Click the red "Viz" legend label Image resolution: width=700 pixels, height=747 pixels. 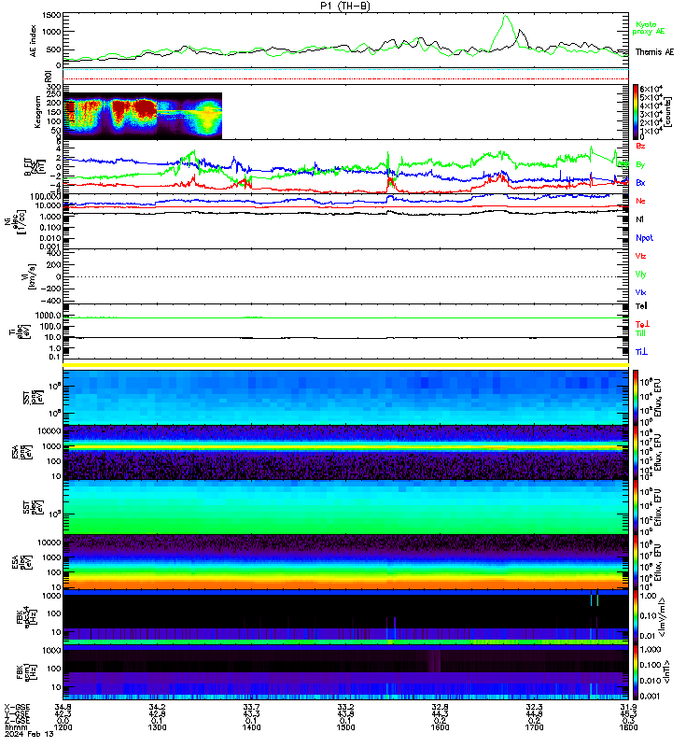640,256
